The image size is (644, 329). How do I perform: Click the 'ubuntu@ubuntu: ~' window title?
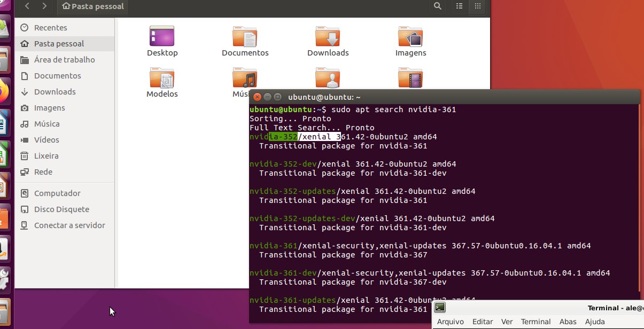point(324,97)
